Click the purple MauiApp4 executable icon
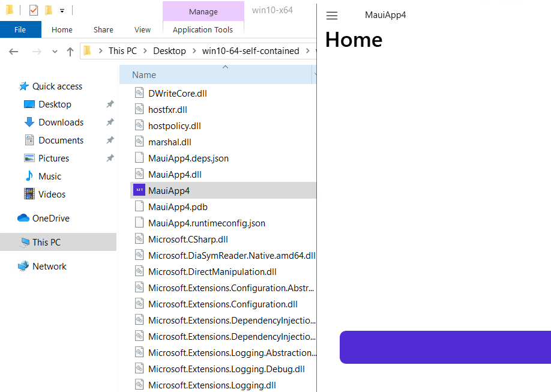Viewport: 551px width, 392px height. (x=139, y=190)
